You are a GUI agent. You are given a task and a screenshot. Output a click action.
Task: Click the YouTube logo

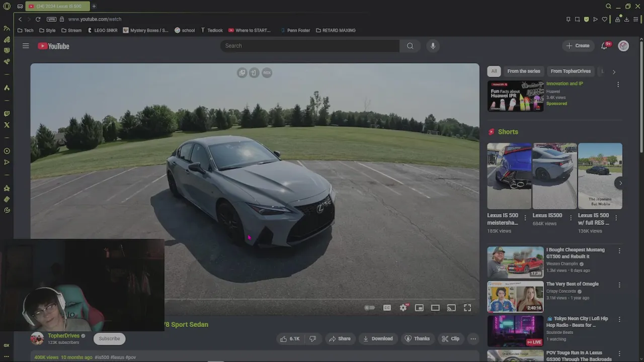[53, 46]
